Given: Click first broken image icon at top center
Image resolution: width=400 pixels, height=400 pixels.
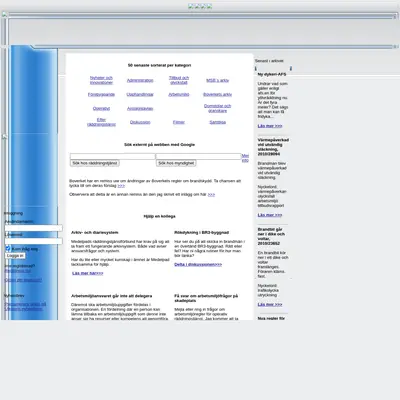Looking at the screenshot, I should pos(191,6).
